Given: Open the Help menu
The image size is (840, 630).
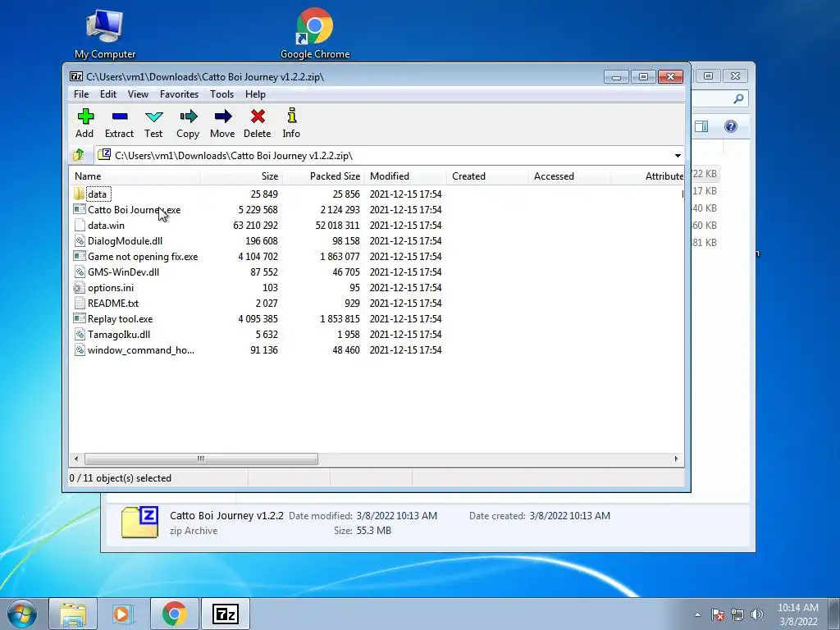Looking at the screenshot, I should (x=256, y=94).
